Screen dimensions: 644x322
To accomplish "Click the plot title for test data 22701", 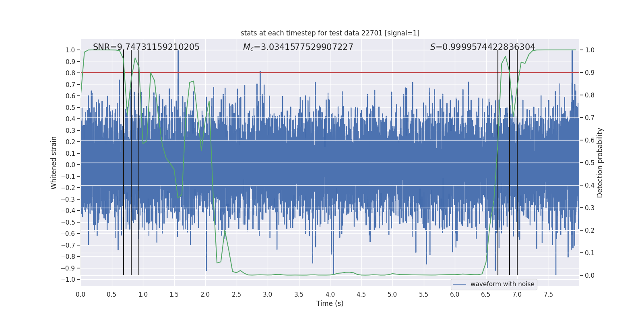I will click(x=330, y=33).
